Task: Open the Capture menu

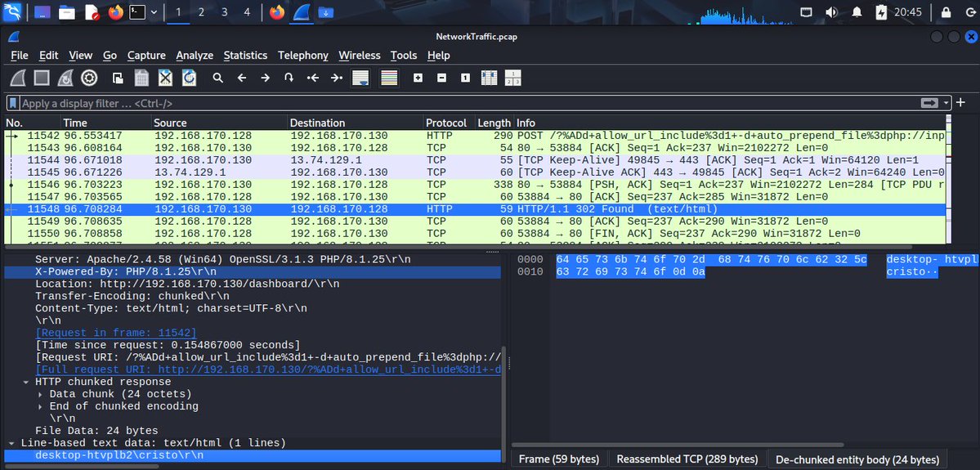Action: (x=146, y=55)
